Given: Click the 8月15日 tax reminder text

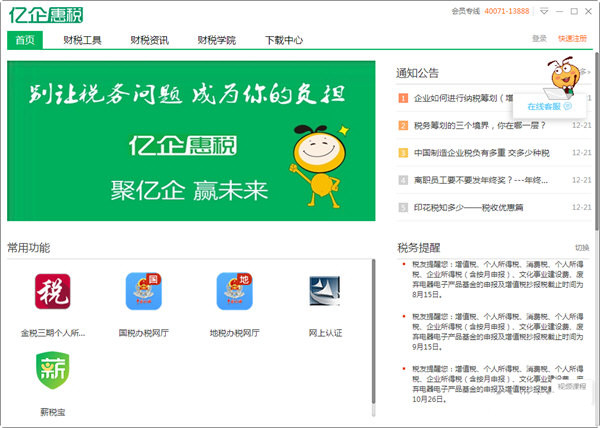Looking at the screenshot, I should 497,279.
